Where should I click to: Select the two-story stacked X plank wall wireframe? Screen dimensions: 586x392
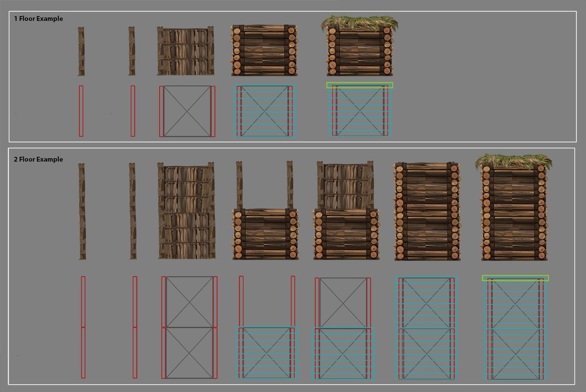[x=190, y=327]
